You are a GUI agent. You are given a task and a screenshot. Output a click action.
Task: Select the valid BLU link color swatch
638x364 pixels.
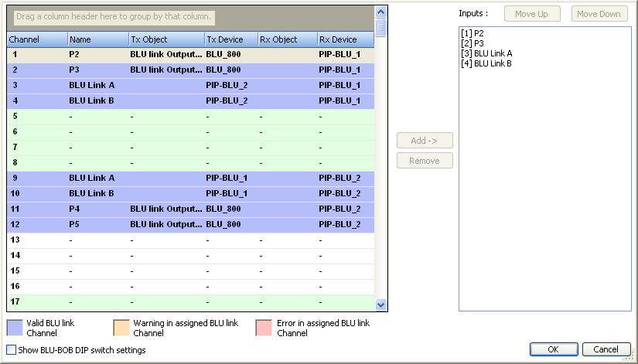click(x=15, y=328)
